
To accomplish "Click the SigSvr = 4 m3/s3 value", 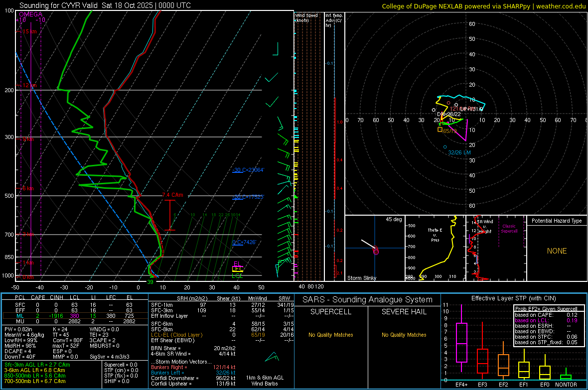I will click(110, 357).
